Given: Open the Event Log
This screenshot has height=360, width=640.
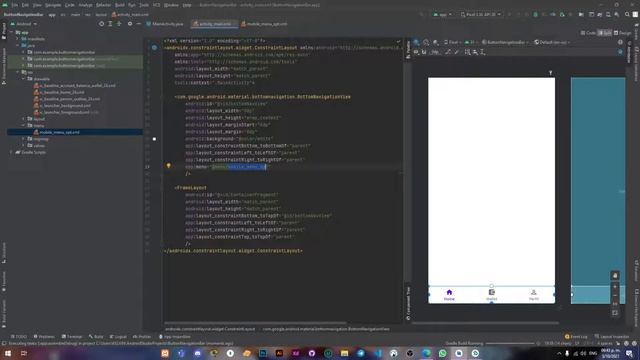Looking at the screenshot, I should (x=576, y=337).
